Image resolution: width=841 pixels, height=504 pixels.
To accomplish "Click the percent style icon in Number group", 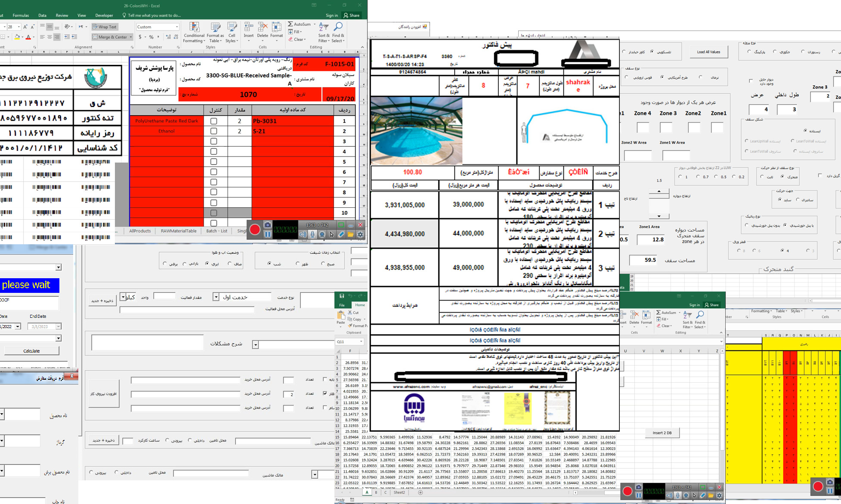I will tap(151, 37).
